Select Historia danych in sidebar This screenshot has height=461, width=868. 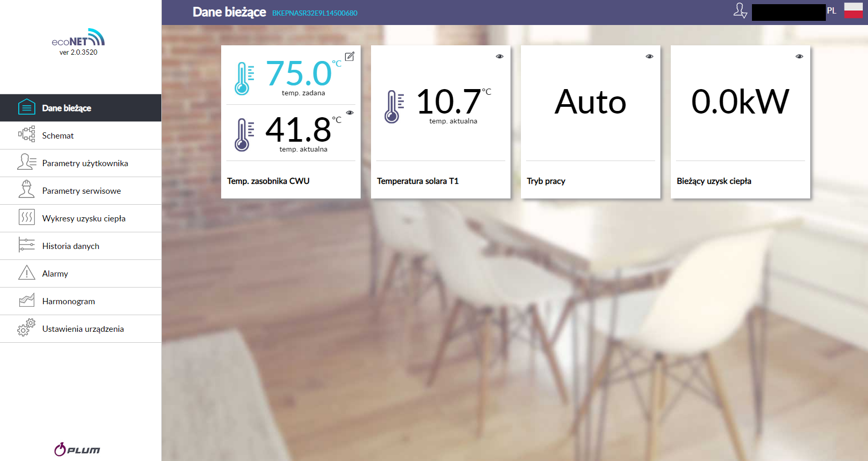click(x=71, y=246)
